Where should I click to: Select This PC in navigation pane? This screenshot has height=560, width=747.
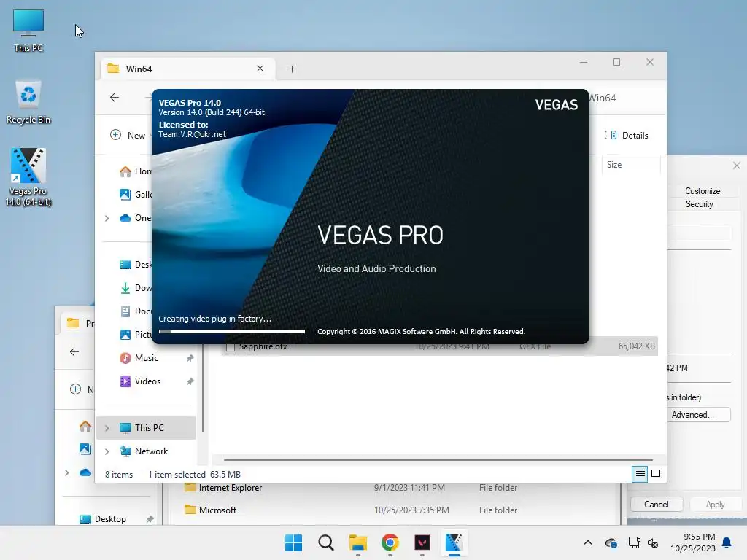point(146,427)
